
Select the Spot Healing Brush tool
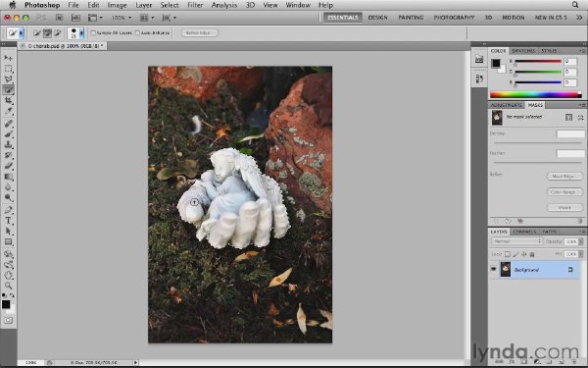tap(8, 124)
